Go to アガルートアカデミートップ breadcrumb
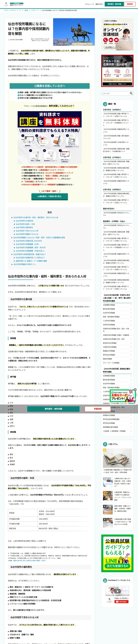Viewport: 138px width, 644px height. point(13,11)
